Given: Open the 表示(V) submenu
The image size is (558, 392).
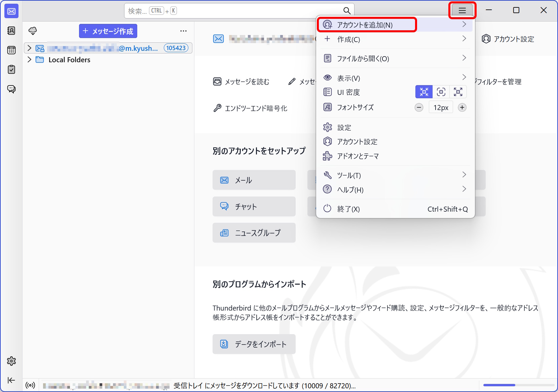Looking at the screenshot, I should (395, 78).
